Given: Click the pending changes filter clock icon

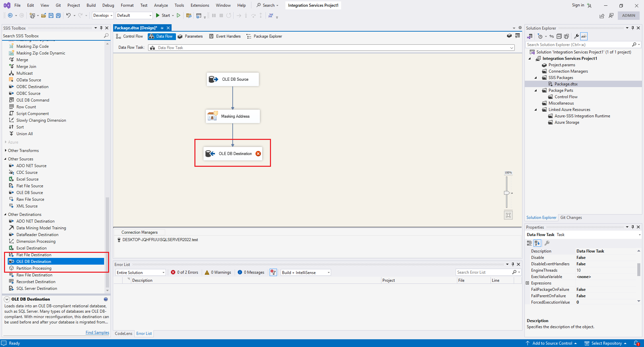Looking at the screenshot, I should [x=540, y=36].
